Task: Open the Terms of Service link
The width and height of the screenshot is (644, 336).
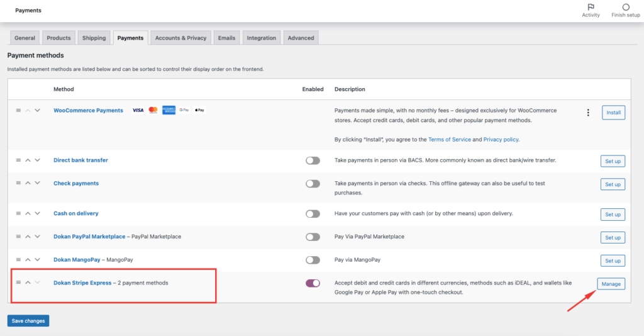Action: [x=449, y=140]
